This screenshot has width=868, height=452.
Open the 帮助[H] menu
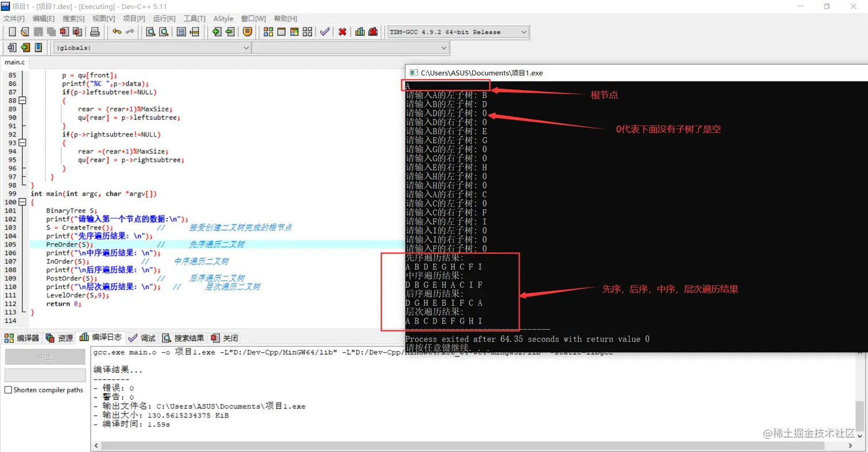coord(285,18)
